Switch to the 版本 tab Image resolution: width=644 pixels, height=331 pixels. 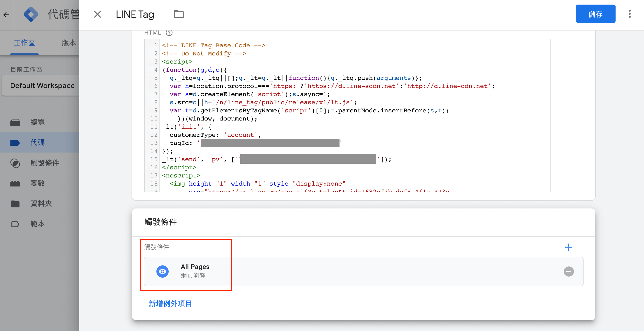[x=69, y=43]
